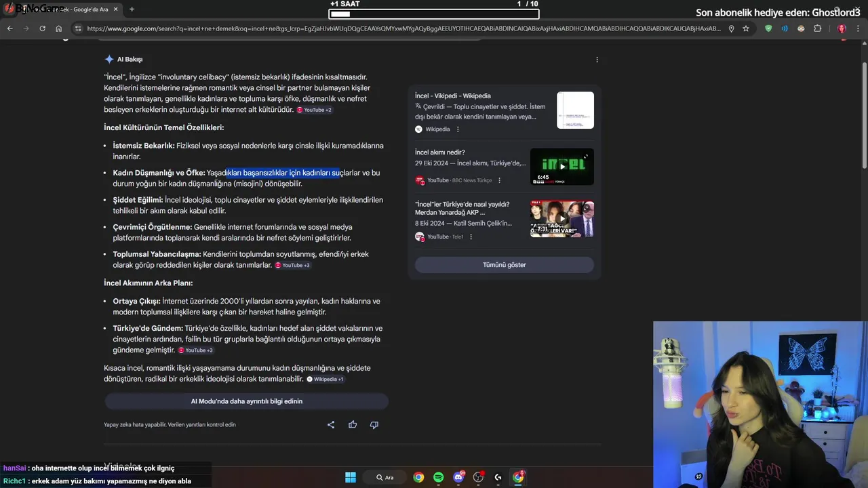Screen dimensions: 868x488
Task: Open Wikipedia +1 source chip
Action: coord(325,380)
